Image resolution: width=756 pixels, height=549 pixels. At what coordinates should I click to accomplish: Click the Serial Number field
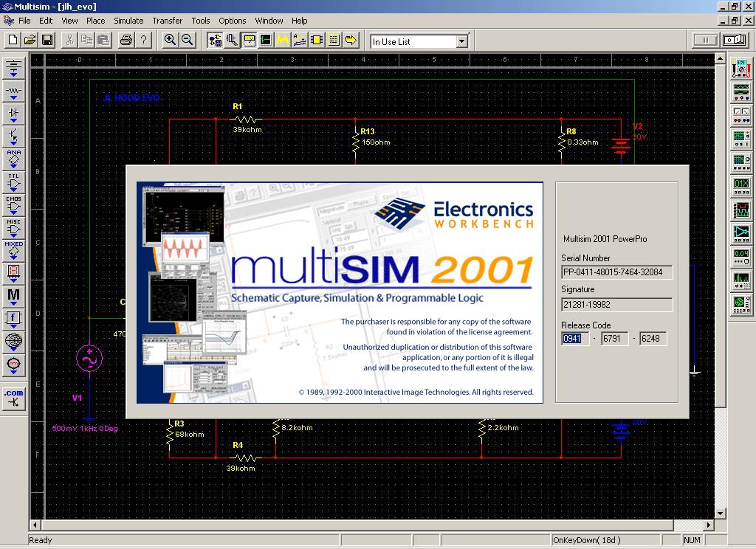(x=616, y=272)
